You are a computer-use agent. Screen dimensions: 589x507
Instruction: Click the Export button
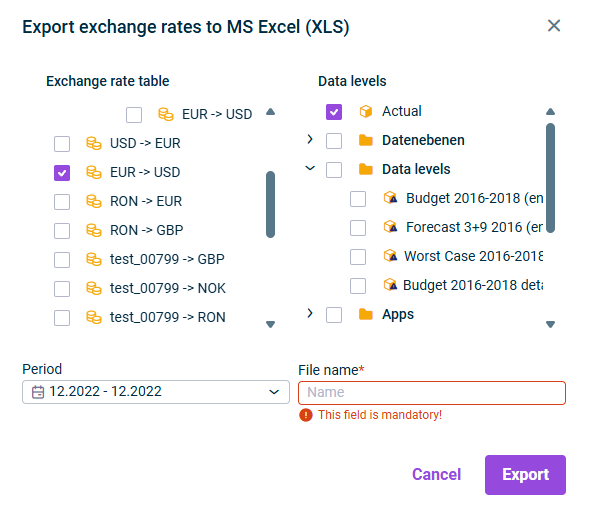[x=525, y=475]
